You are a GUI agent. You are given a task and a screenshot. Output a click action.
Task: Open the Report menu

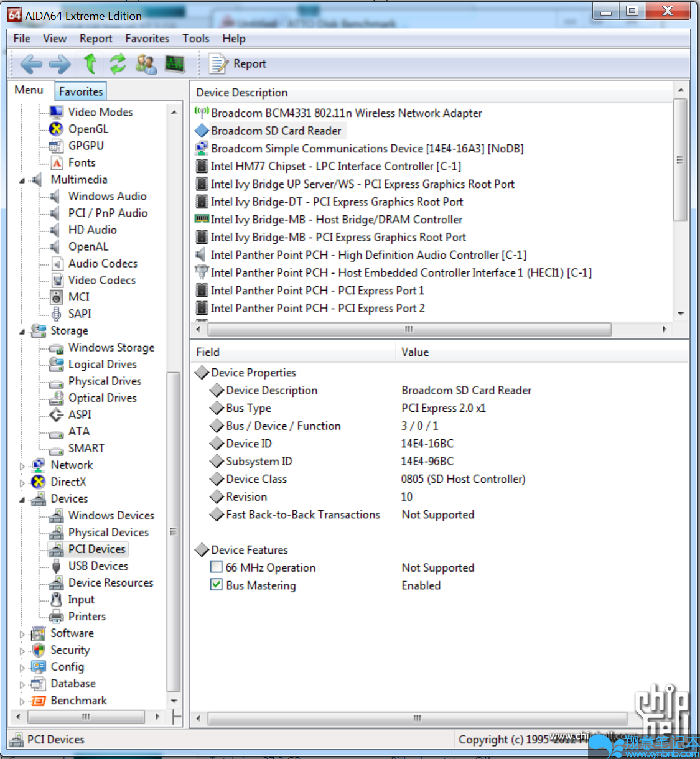(x=96, y=39)
